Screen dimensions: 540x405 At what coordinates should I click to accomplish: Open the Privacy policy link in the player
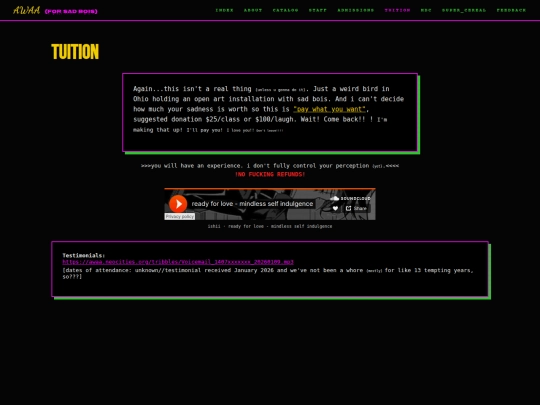coord(179,217)
